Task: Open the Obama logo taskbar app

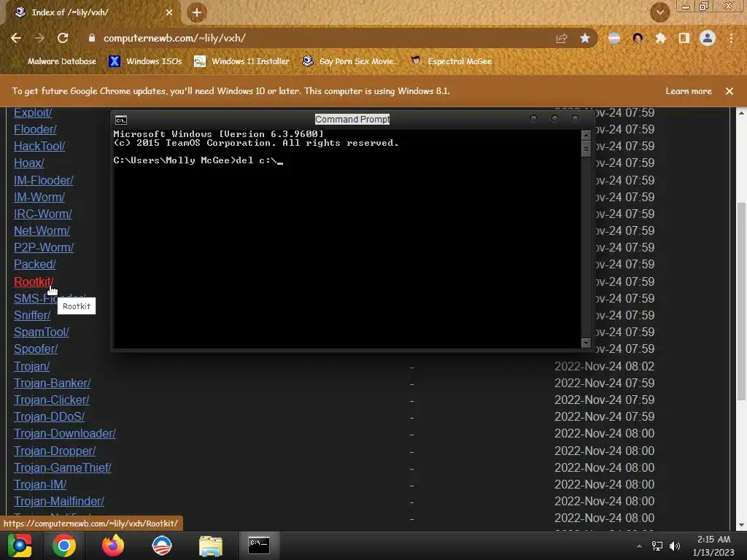Action: [162, 545]
